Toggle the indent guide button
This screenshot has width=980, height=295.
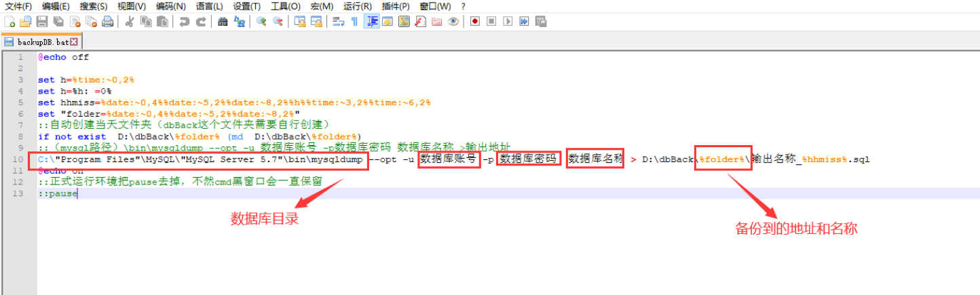point(371,22)
